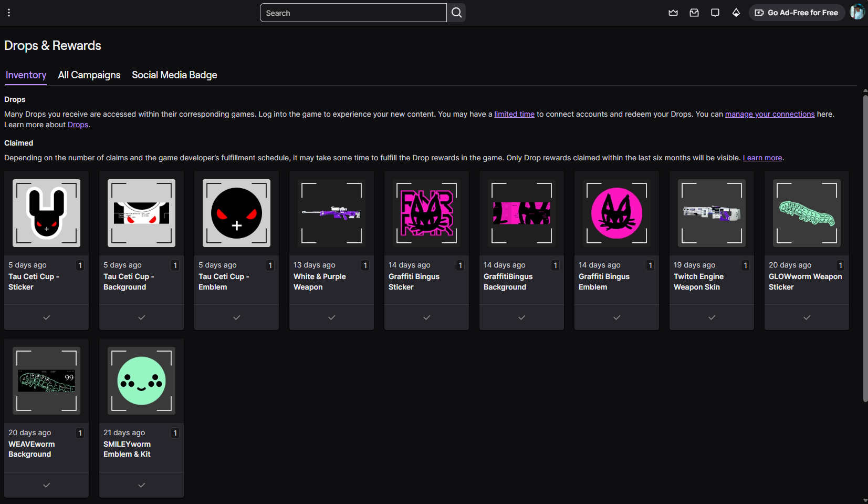Click the Go Ad-Free for Free button
Screen dimensions: 868x504
pyautogui.click(x=796, y=13)
